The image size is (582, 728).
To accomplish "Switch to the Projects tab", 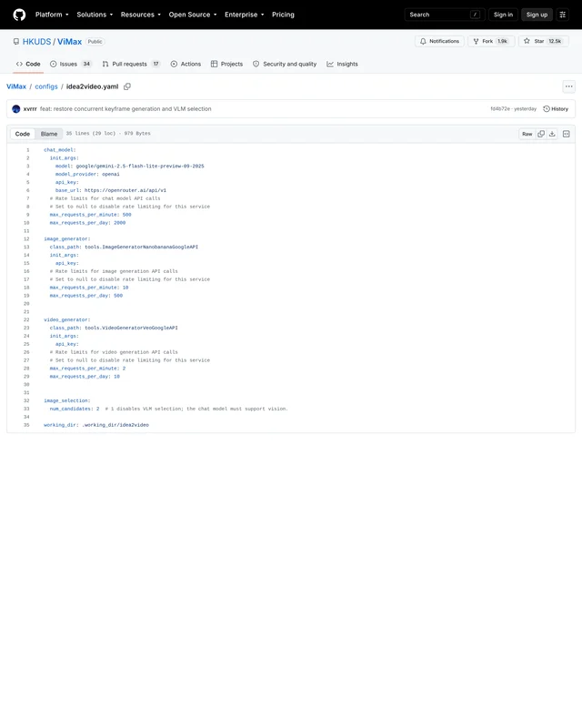I will (x=227, y=64).
